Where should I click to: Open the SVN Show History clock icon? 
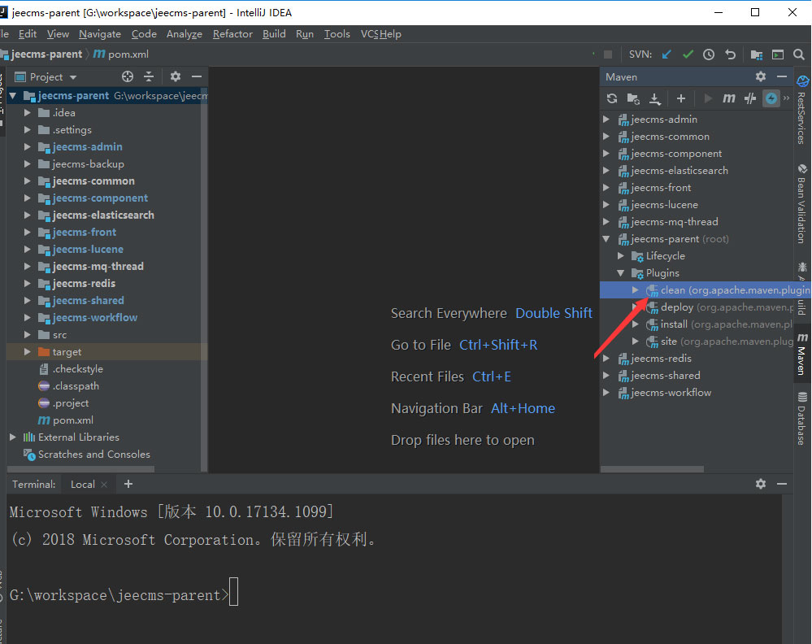[709, 54]
